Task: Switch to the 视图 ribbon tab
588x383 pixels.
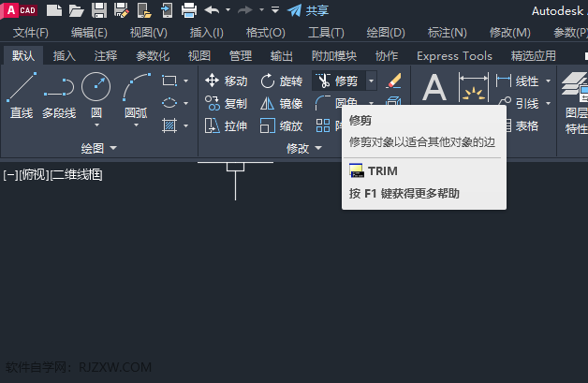Action: pos(199,56)
